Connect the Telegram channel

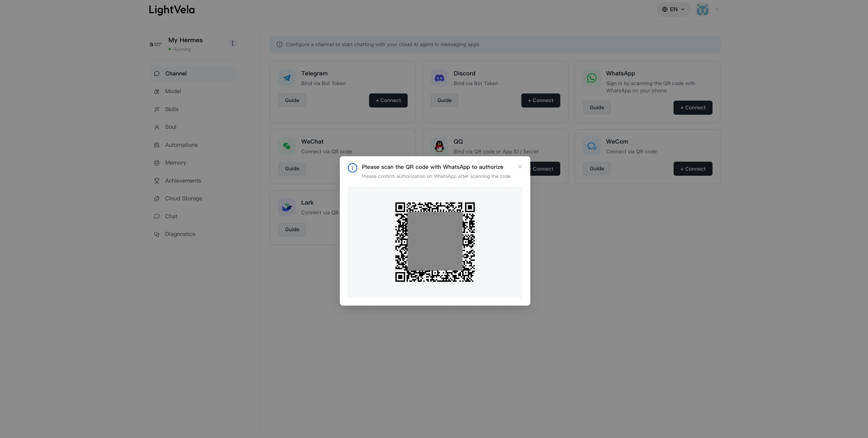pyautogui.click(x=388, y=100)
